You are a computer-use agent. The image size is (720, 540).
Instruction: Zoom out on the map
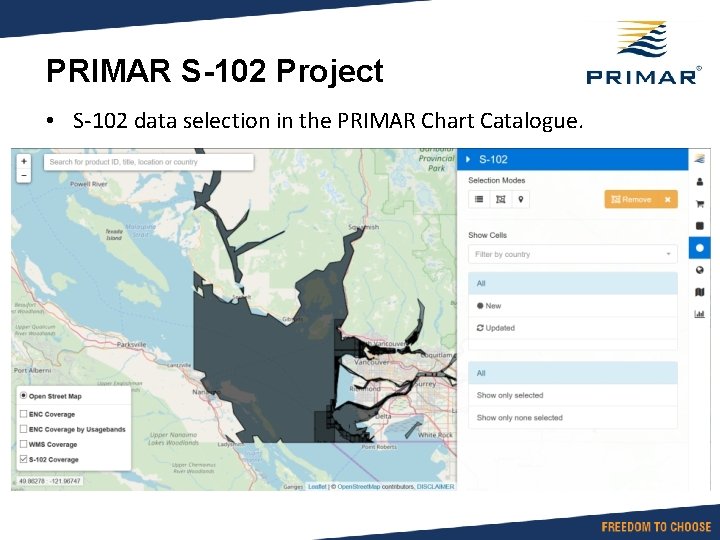(x=24, y=175)
